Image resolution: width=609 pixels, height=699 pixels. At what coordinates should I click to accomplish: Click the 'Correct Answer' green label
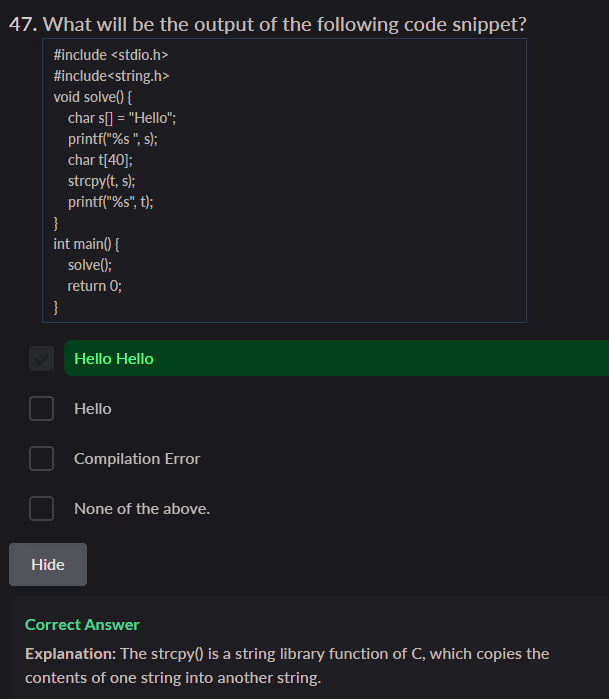[x=82, y=625]
